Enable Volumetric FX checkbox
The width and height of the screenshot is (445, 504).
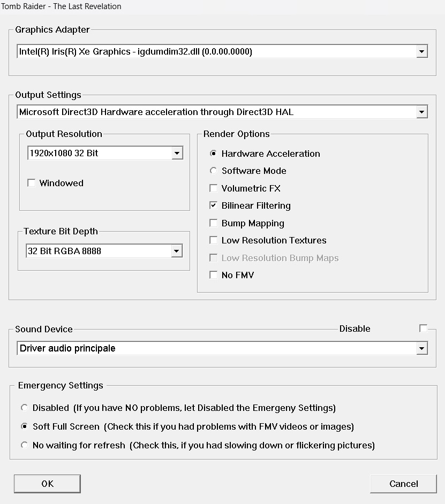point(213,188)
